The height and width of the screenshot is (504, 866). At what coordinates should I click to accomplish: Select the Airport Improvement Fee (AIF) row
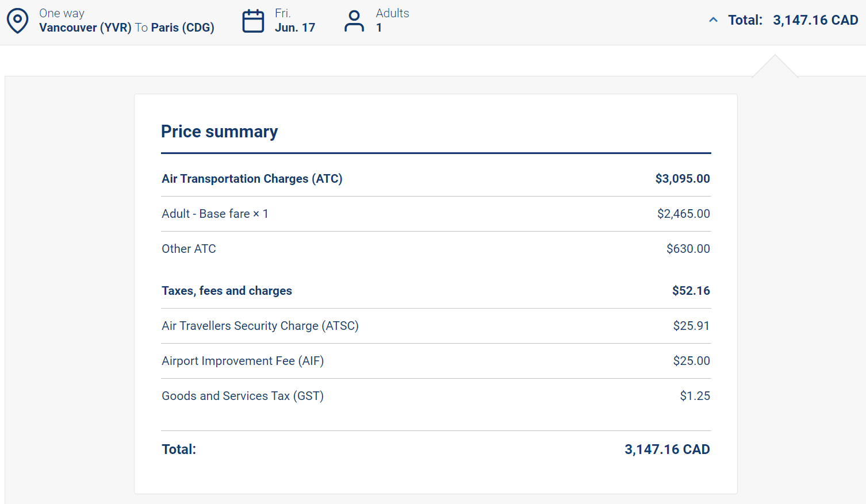pyautogui.click(x=243, y=361)
